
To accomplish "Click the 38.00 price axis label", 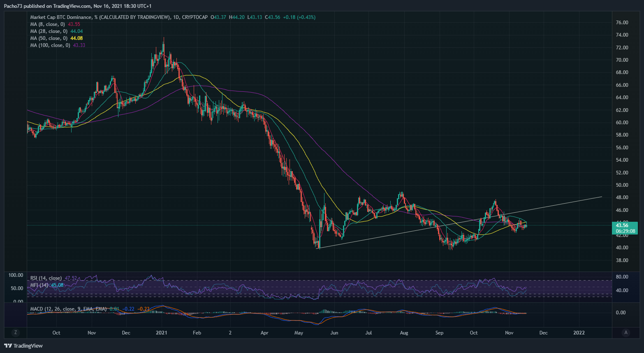I will [622, 260].
